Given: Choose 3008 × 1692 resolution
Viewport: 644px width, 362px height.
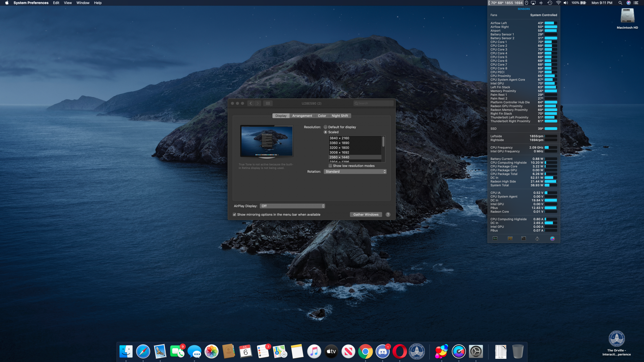Looking at the screenshot, I should (x=355, y=153).
